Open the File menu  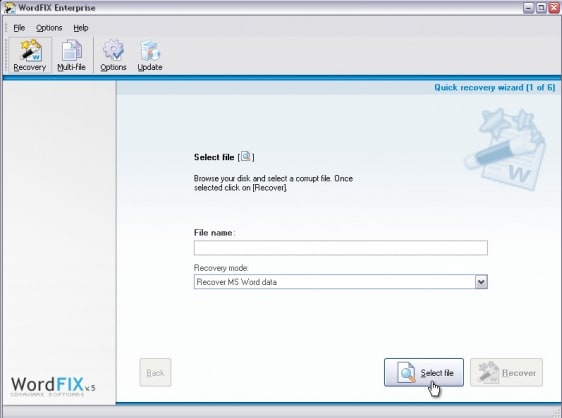(x=19, y=28)
